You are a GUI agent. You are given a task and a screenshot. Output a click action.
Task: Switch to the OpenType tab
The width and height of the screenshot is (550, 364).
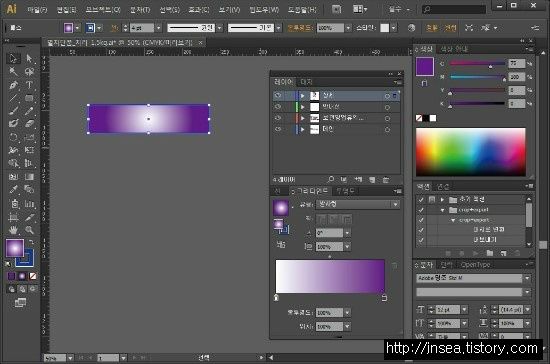475,265
